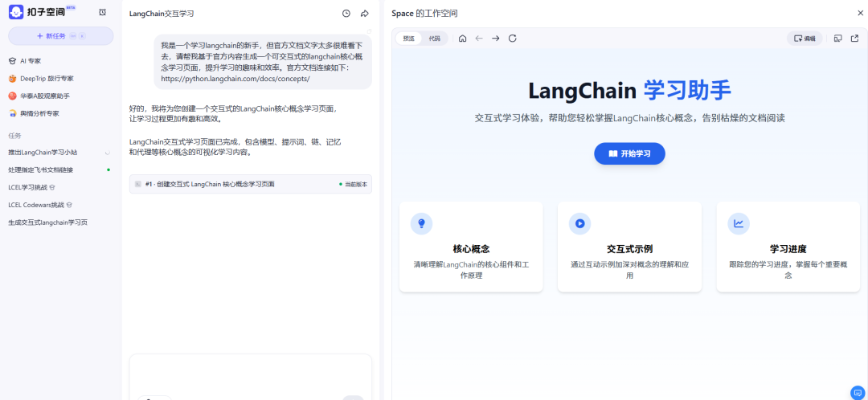Open the scheduled tasks alarm icon
Screen dimensions: 868x400
102,12
